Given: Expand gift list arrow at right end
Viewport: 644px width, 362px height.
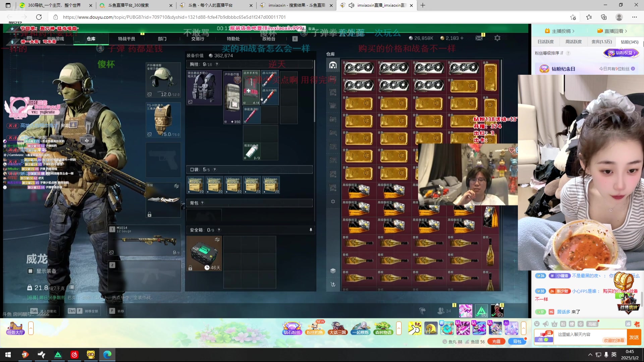Looking at the screenshot, I should 523,328.
